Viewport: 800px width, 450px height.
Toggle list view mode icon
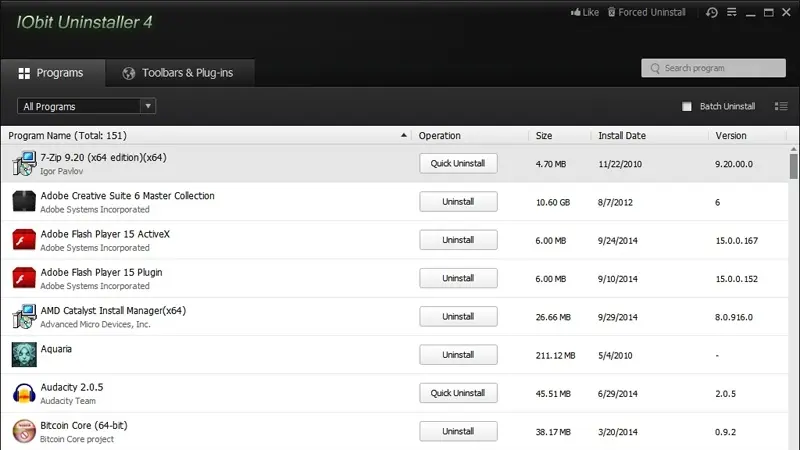click(x=781, y=106)
